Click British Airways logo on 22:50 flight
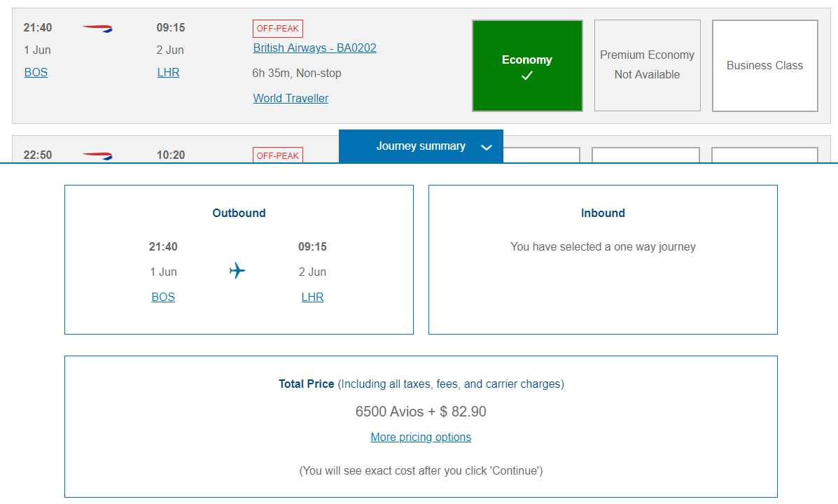 [97, 155]
